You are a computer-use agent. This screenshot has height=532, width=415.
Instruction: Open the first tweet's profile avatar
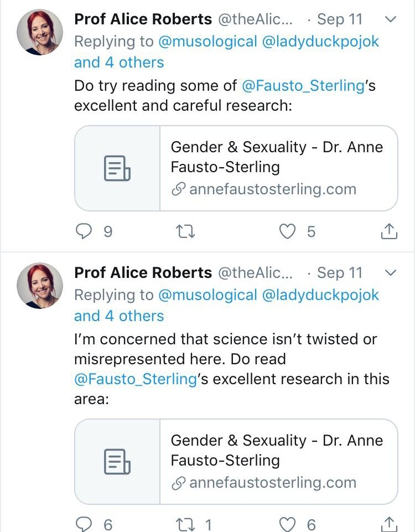click(40, 32)
